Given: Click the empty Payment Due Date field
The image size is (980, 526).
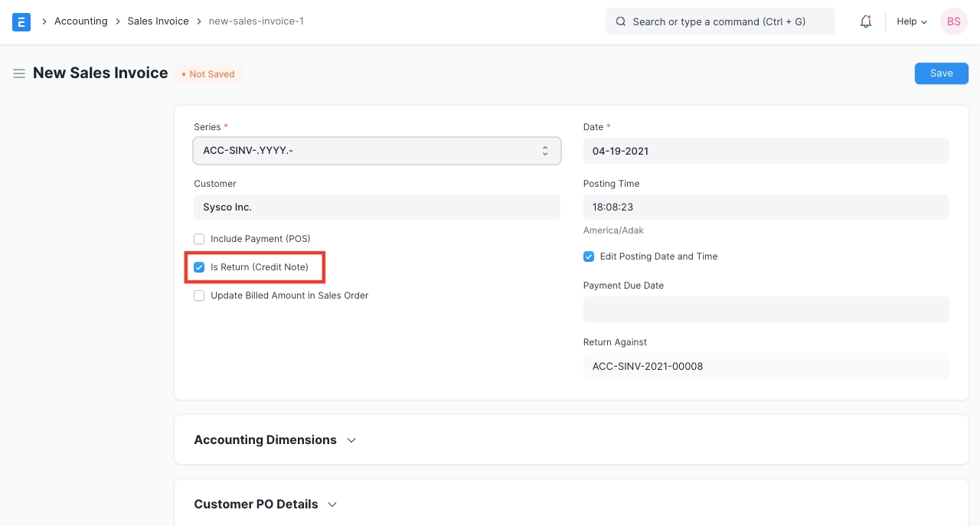Looking at the screenshot, I should tap(766, 309).
